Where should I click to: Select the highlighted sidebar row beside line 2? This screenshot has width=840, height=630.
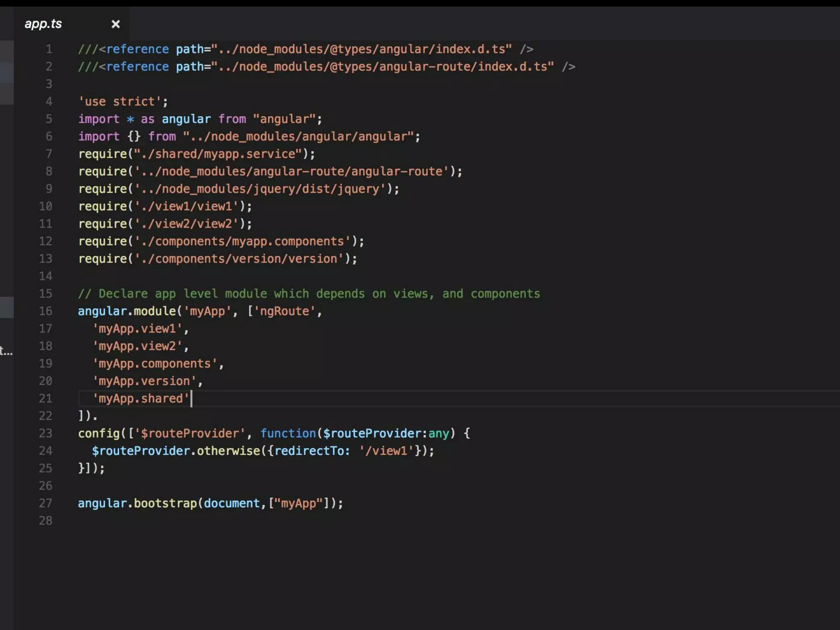(x=7, y=72)
